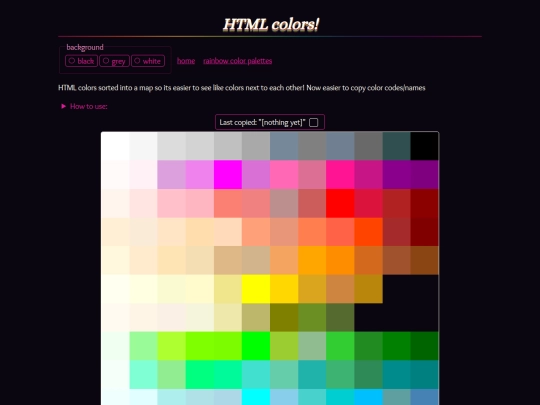Open the rainbow color palettes link
Screen dimensions: 540x405
click(237, 61)
